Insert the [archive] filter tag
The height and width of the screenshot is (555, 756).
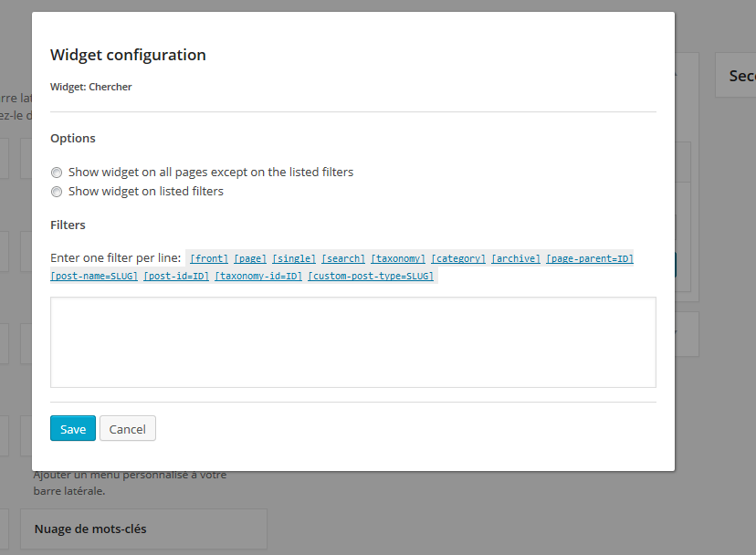tap(516, 258)
